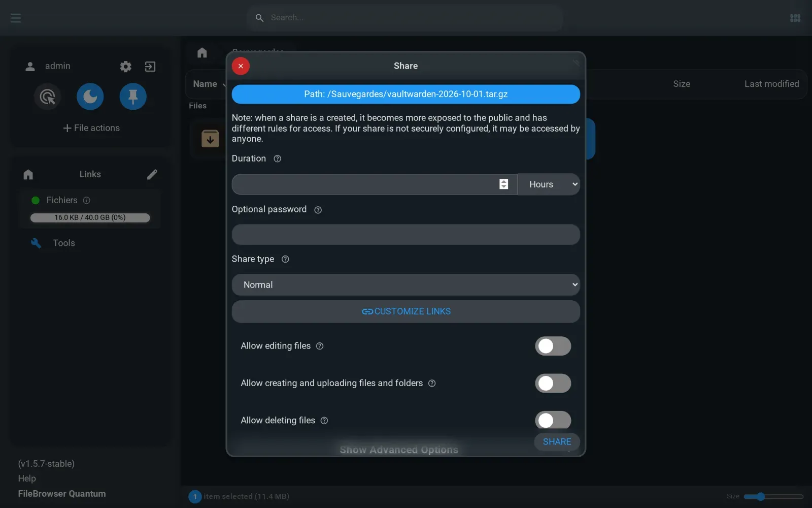Toggle sticky sidebar pin button

click(x=133, y=97)
